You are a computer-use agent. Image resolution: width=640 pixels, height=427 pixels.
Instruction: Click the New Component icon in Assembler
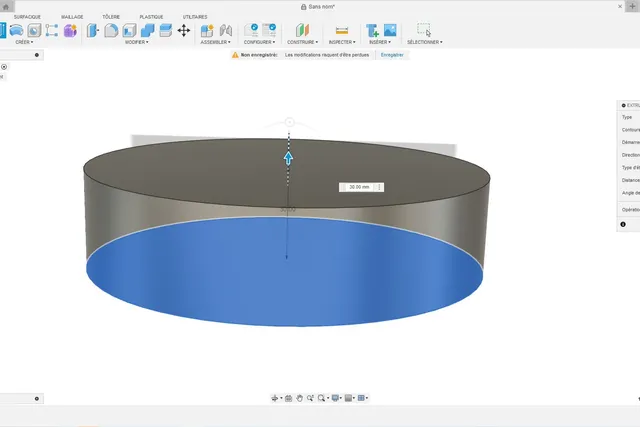click(x=207, y=30)
